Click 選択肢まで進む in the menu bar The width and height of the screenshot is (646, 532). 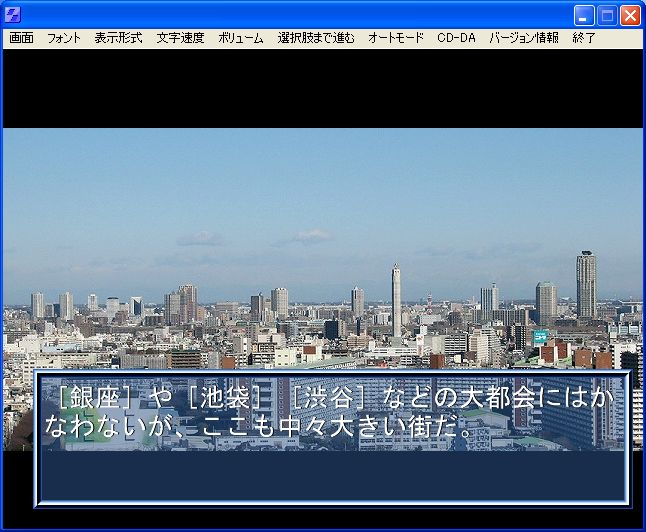(x=316, y=38)
